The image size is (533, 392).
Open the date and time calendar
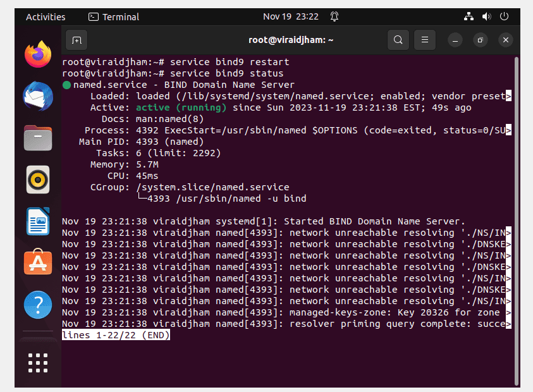pyautogui.click(x=291, y=16)
